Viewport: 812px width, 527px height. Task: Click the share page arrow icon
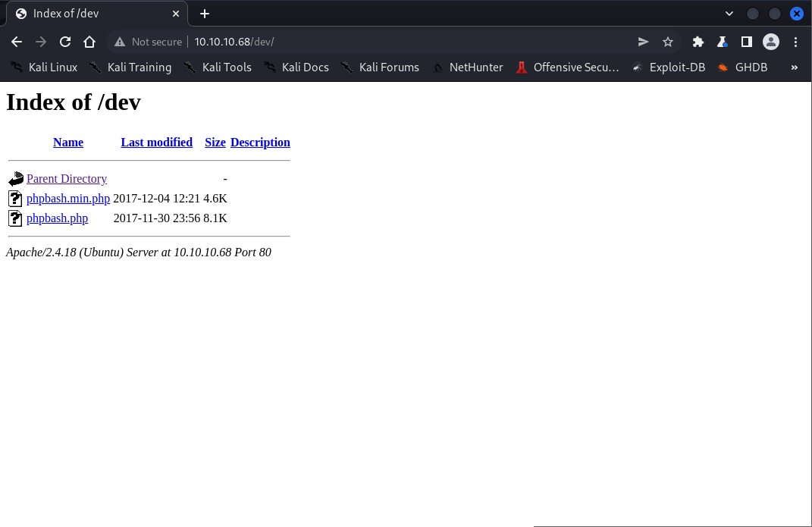643,42
